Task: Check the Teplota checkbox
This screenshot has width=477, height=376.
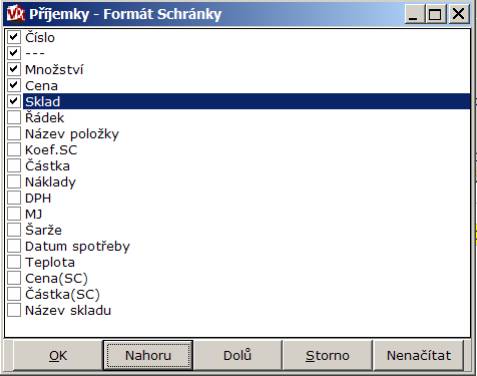Action: (x=14, y=262)
